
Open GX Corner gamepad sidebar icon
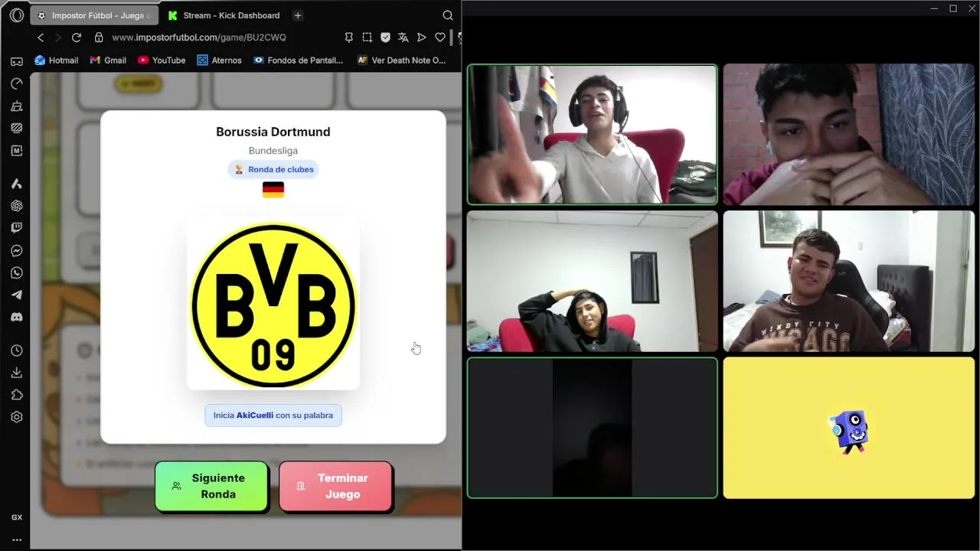tap(17, 61)
